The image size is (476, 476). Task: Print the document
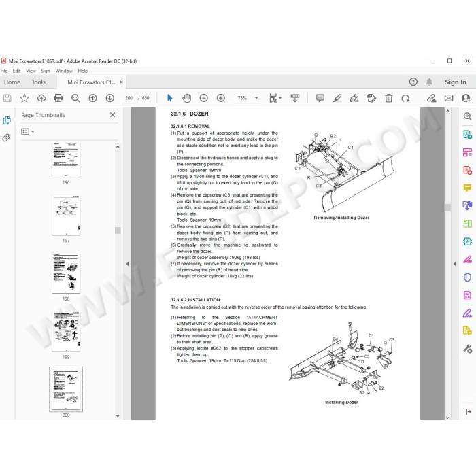[58, 98]
